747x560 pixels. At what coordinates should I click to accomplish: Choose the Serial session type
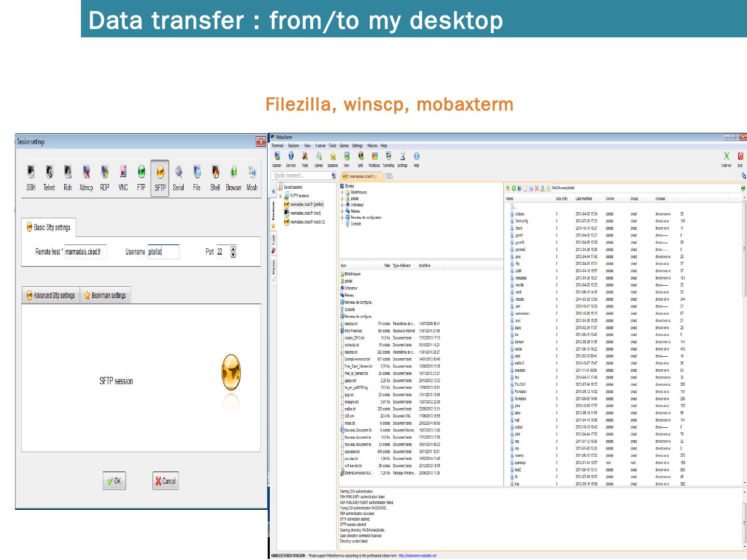pyautogui.click(x=178, y=178)
